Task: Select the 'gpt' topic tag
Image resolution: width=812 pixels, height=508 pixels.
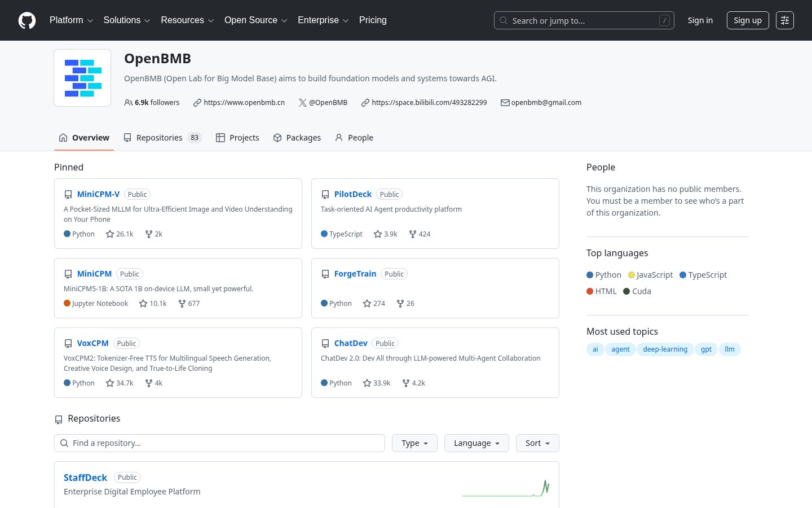Action: pos(706,349)
